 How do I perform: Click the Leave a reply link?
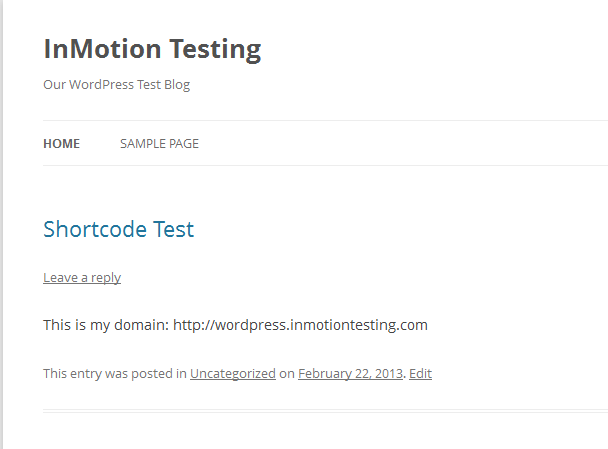coord(82,278)
